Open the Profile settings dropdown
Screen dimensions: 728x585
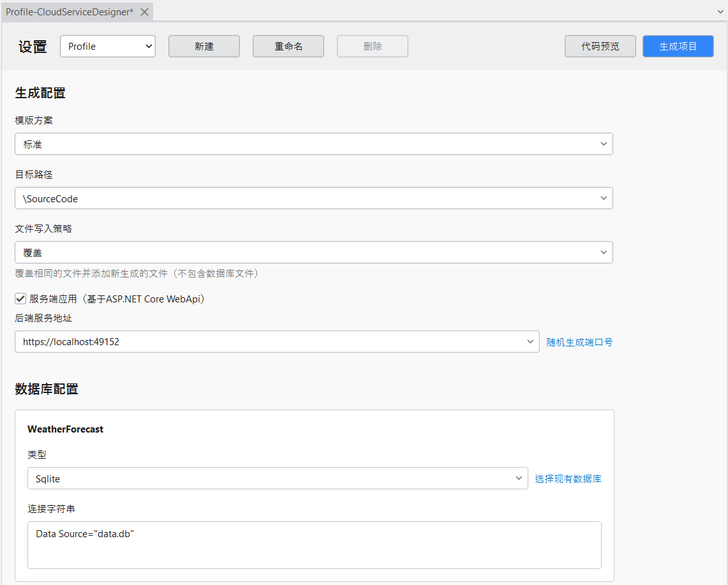click(x=108, y=47)
